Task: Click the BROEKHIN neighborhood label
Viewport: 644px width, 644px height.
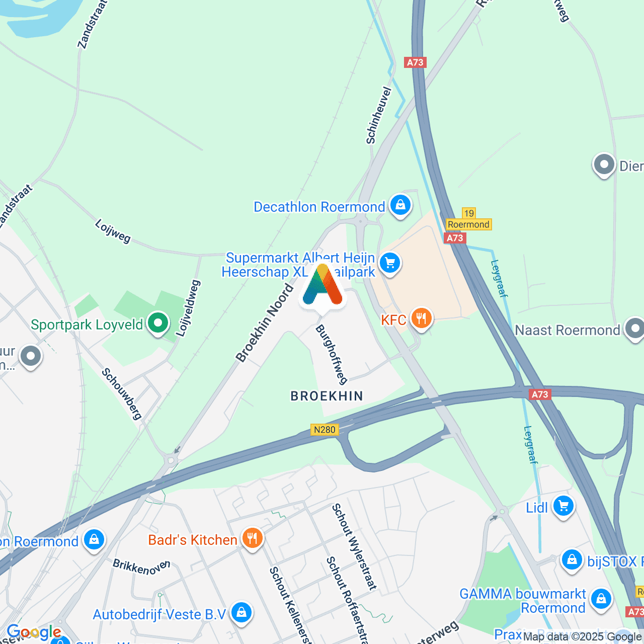Action: click(327, 396)
